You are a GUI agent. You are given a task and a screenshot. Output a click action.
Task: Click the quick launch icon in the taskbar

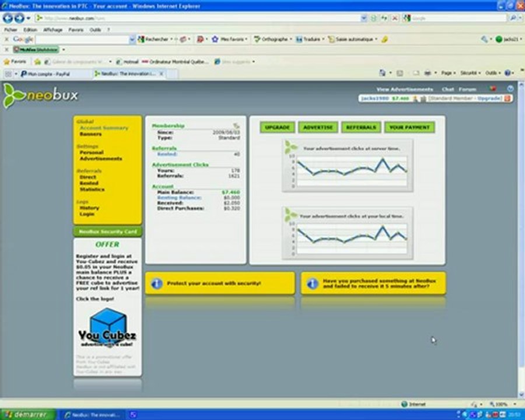(133, 415)
